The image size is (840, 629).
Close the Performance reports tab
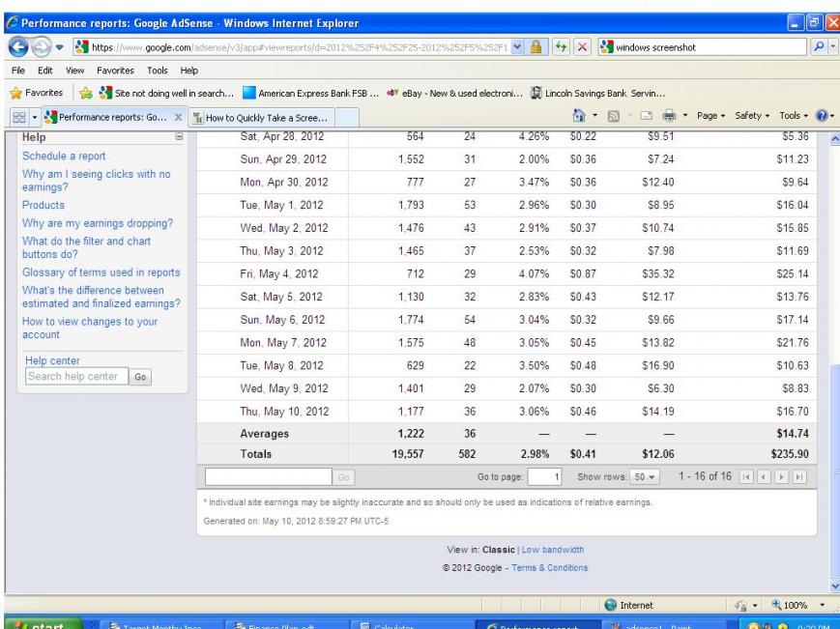tap(179, 117)
